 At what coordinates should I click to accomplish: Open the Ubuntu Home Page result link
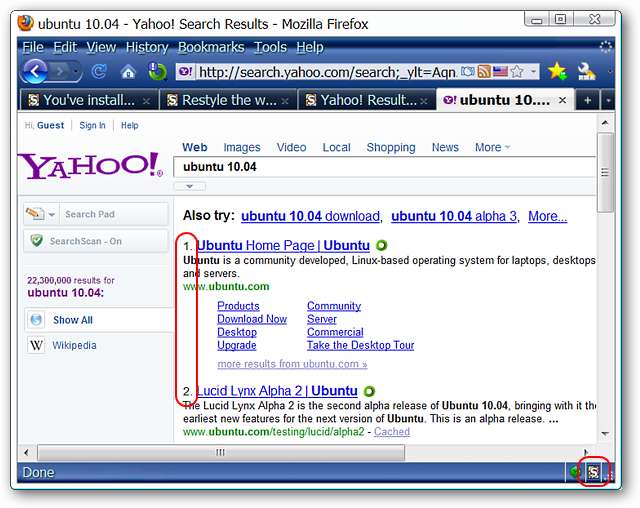point(283,245)
